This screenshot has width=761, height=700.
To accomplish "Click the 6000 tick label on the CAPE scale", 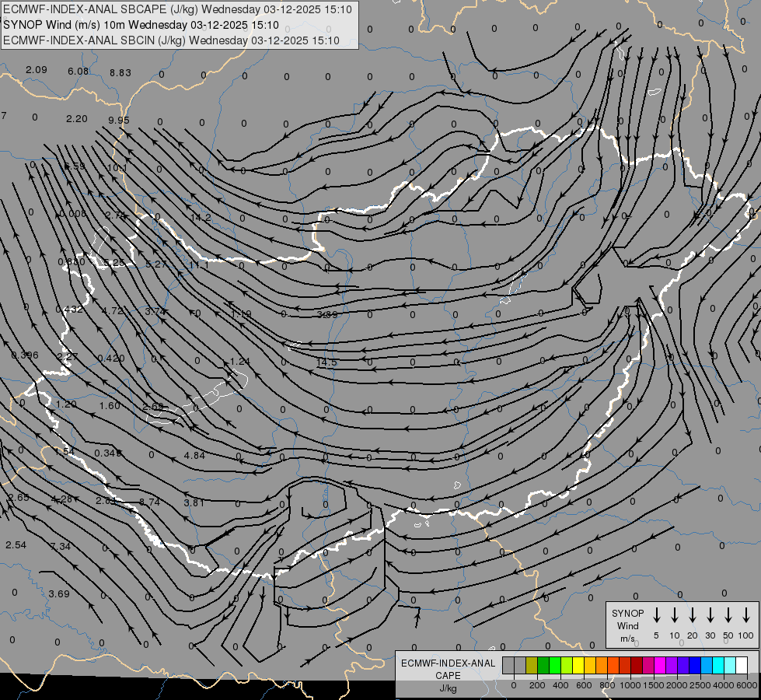I will (x=747, y=685).
